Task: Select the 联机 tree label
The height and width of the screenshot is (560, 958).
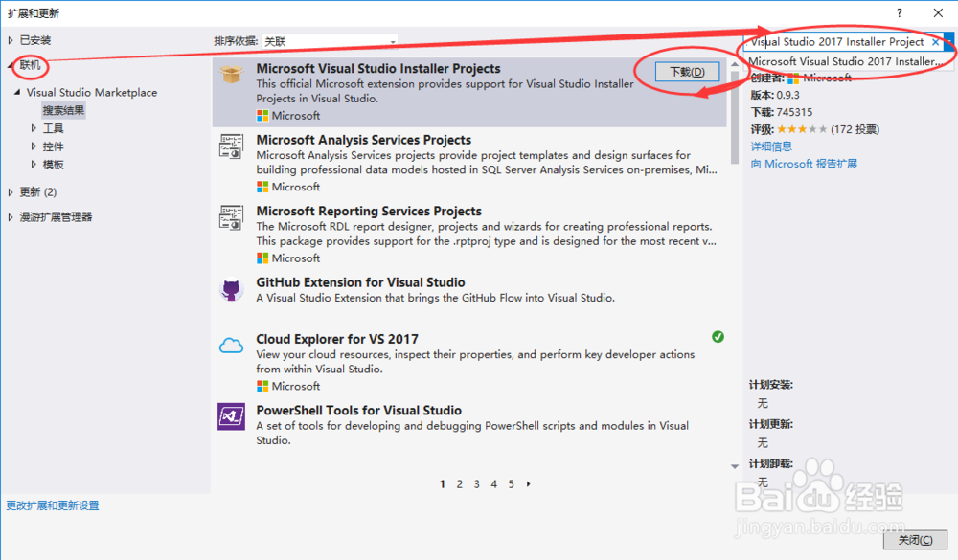Action: tap(31, 65)
